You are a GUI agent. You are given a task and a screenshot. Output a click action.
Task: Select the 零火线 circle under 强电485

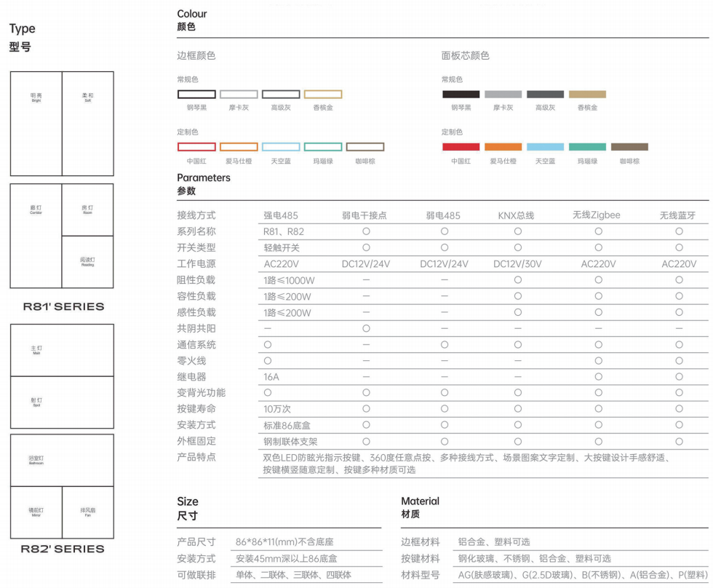(268, 361)
